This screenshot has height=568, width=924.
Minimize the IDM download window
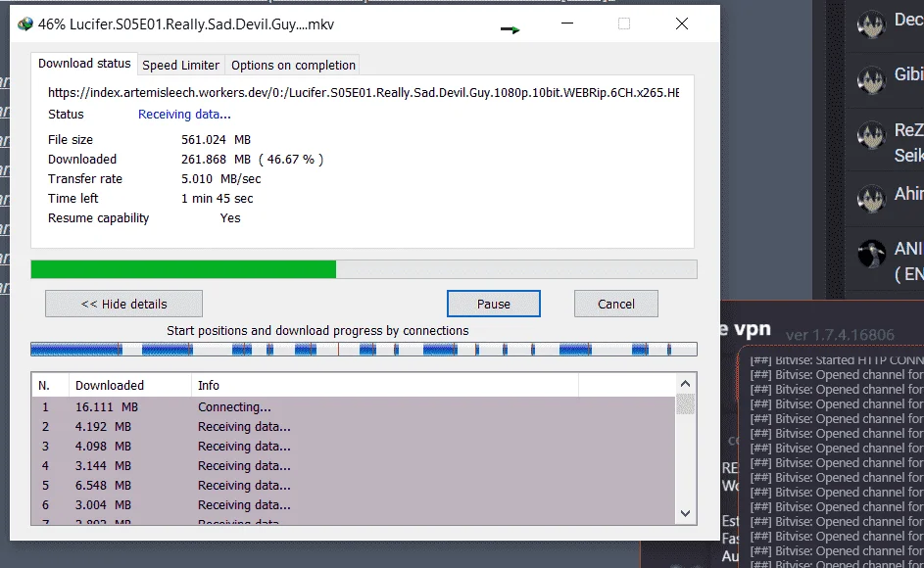(567, 24)
